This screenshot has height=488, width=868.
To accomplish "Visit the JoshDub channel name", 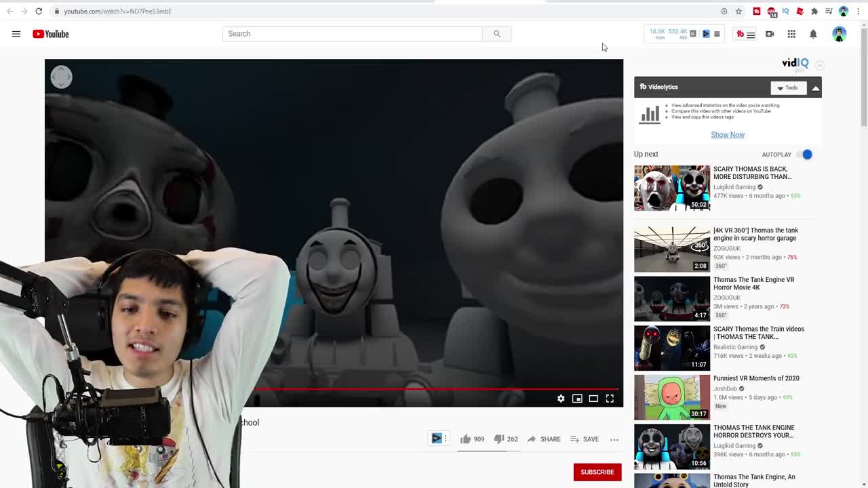I will (725, 388).
